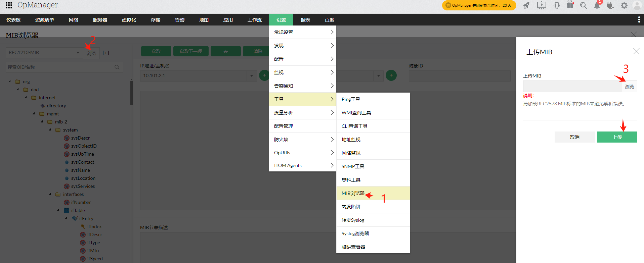Open the user profile avatar
644x263 pixels.
click(637, 5)
